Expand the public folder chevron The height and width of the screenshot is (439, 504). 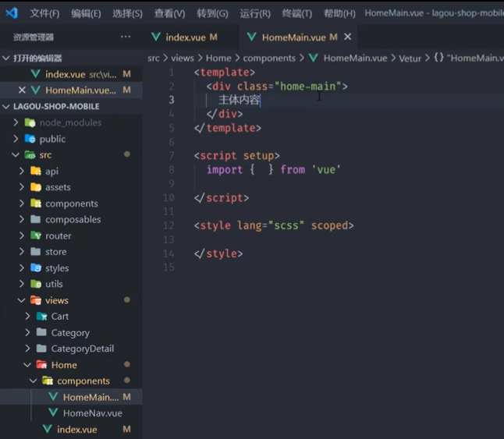tap(16, 139)
